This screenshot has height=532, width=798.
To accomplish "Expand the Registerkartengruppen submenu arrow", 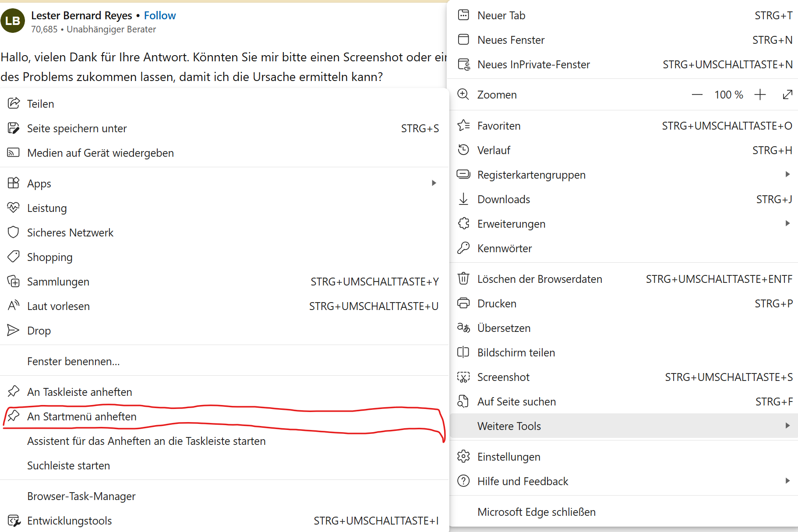I will pyautogui.click(x=787, y=174).
